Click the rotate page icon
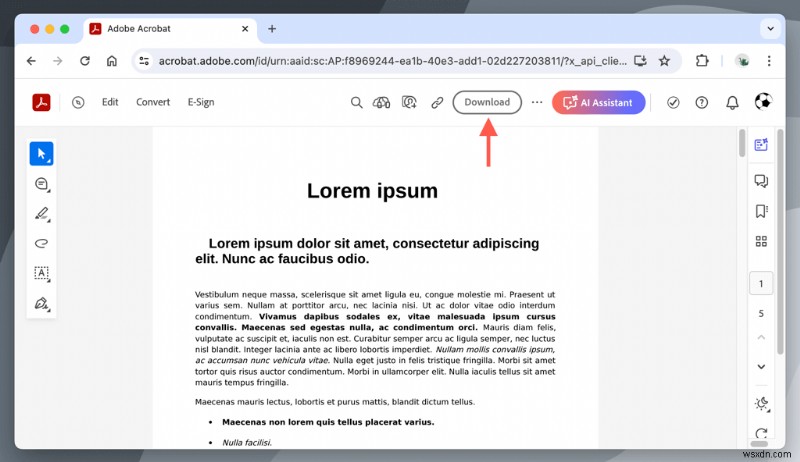This screenshot has height=462, width=800. (761, 433)
